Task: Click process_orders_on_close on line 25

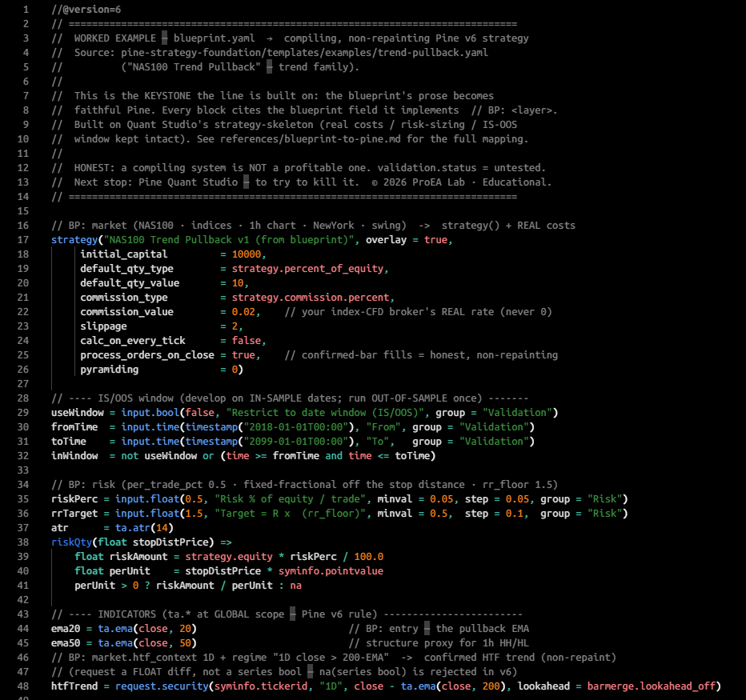Action: 147,355
